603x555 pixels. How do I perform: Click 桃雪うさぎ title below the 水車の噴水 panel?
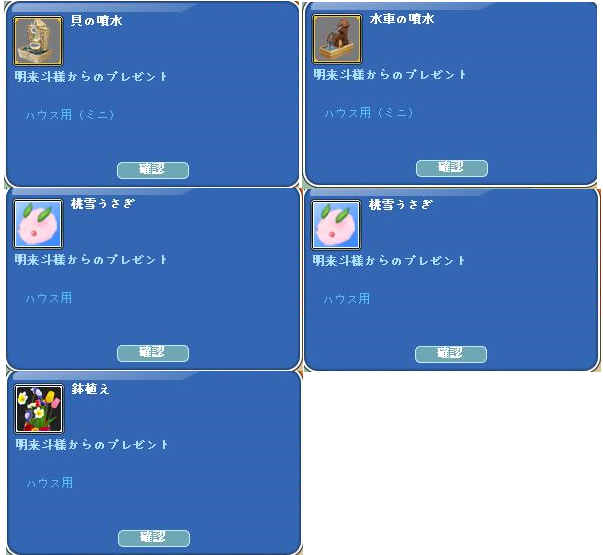[x=401, y=204]
